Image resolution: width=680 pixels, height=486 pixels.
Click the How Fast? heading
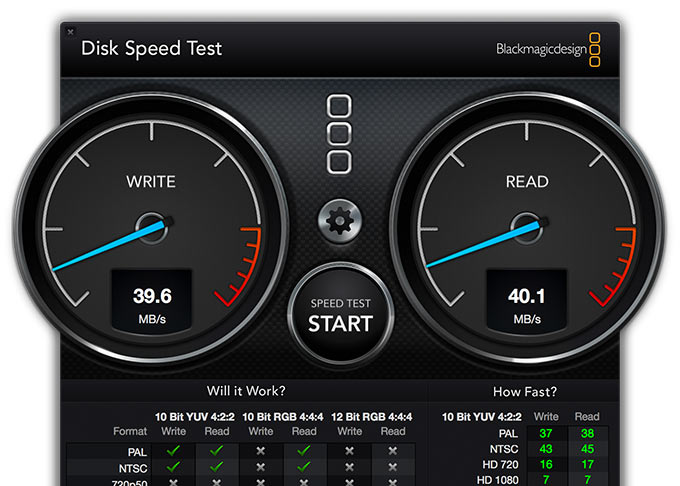click(525, 392)
